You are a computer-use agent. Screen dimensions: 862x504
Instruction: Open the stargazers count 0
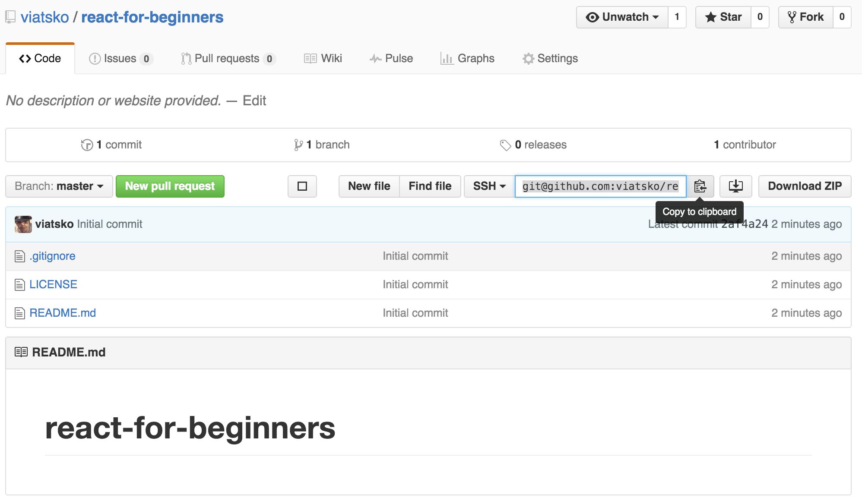click(760, 17)
